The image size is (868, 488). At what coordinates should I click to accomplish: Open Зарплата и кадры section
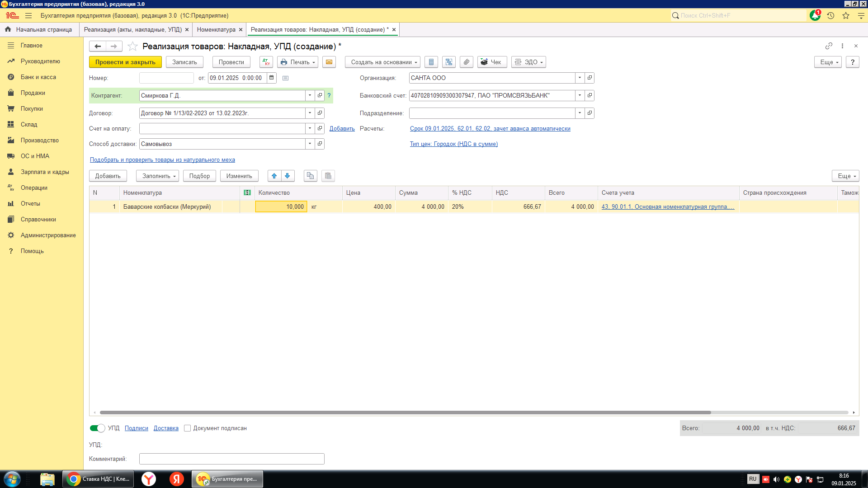pos(45,172)
